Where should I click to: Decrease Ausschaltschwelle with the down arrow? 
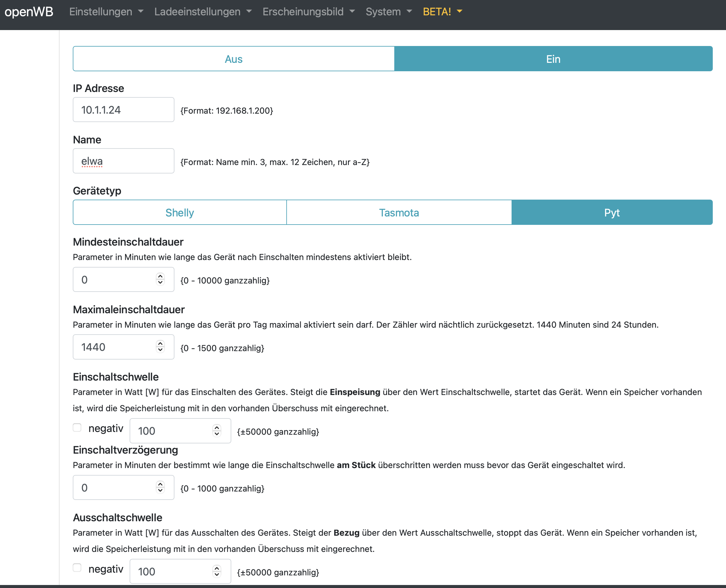click(217, 574)
